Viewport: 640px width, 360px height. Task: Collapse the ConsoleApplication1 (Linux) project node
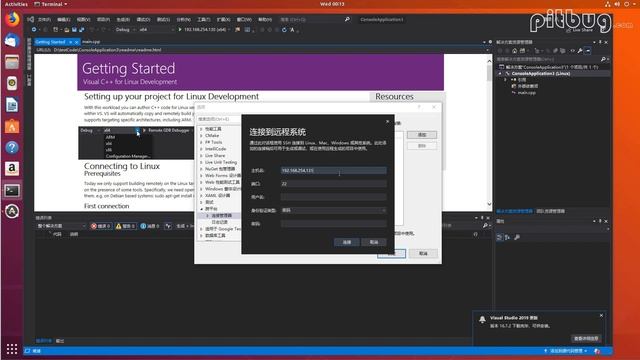point(501,73)
